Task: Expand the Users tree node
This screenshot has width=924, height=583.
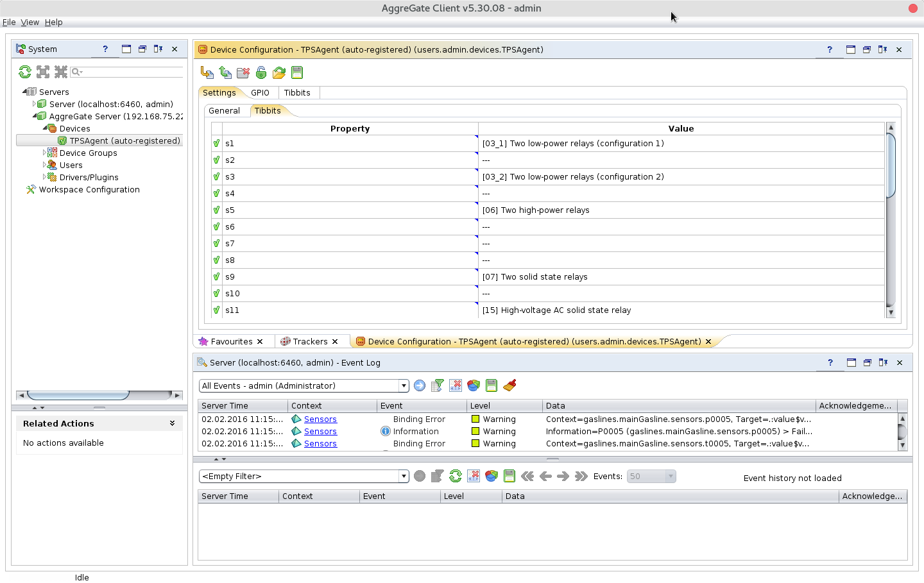Action: click(x=44, y=165)
